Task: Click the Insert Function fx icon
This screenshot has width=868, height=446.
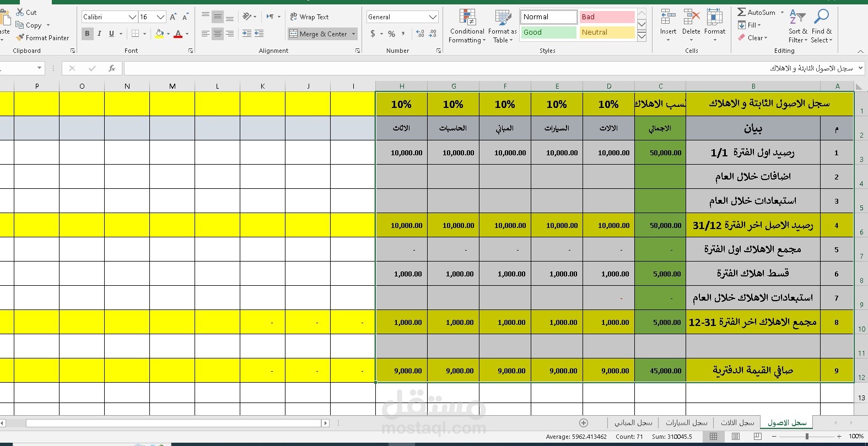Action: coord(112,68)
